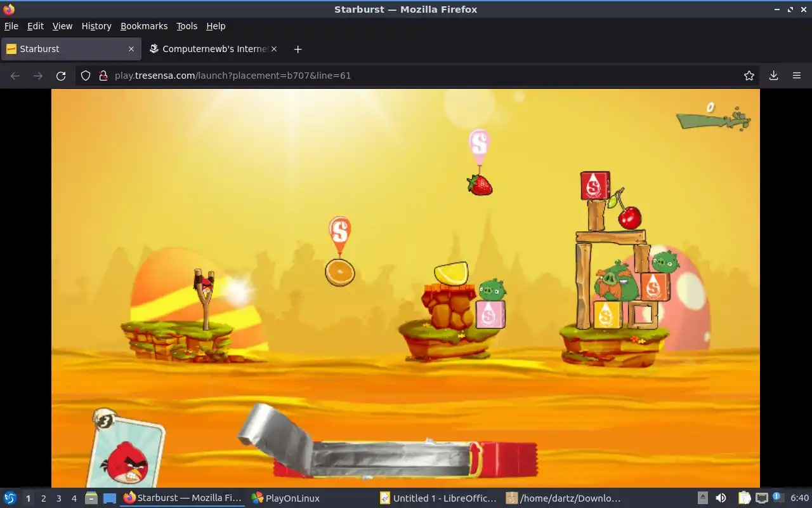This screenshot has height=508, width=812.
Task: Pop the orange Starburst balloon marker
Action: pyautogui.click(x=340, y=234)
